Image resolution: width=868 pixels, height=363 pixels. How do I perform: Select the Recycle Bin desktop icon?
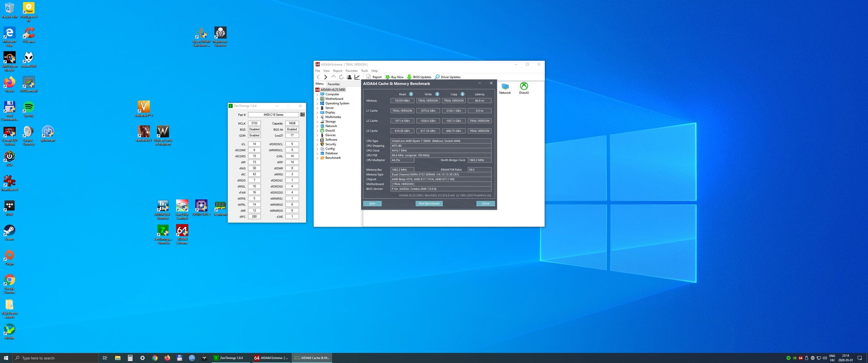pyautogui.click(x=9, y=10)
